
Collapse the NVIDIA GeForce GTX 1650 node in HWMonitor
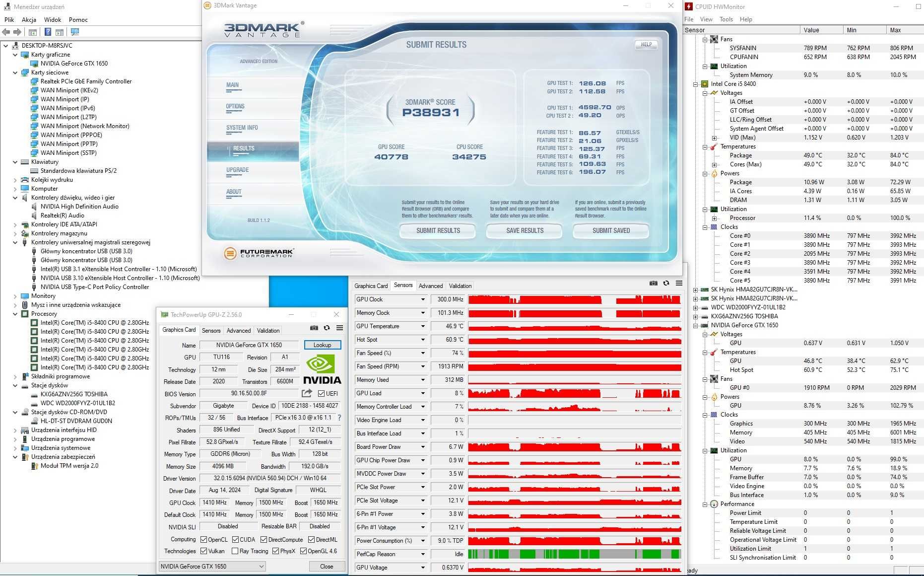(695, 326)
